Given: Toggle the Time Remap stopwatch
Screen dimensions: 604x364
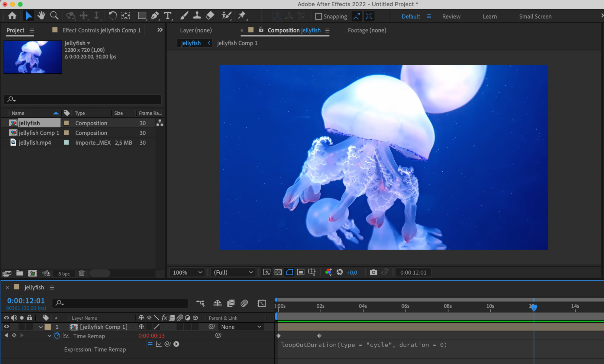Looking at the screenshot, I should (57, 336).
